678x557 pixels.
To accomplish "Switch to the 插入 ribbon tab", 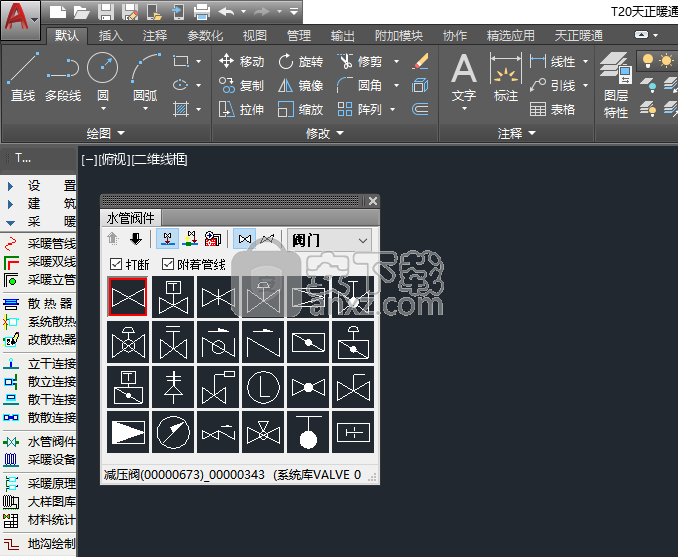I will (111, 35).
